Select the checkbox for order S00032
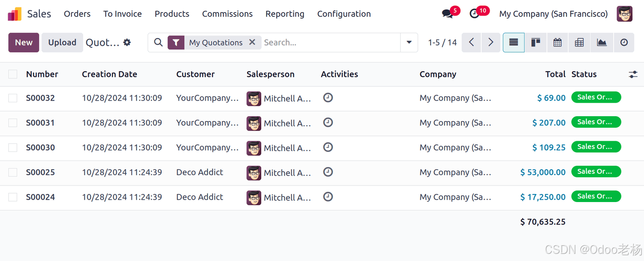 [13, 98]
